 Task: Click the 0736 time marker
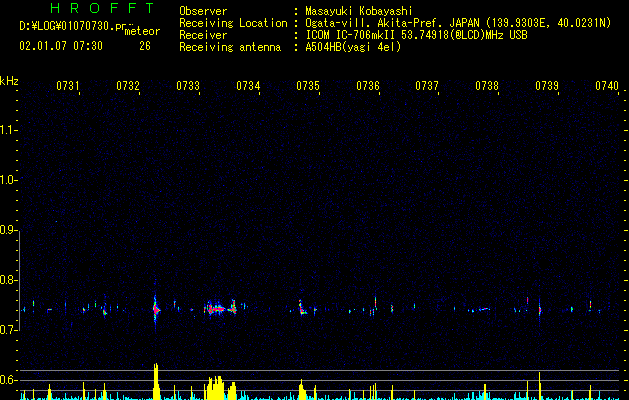[368, 86]
